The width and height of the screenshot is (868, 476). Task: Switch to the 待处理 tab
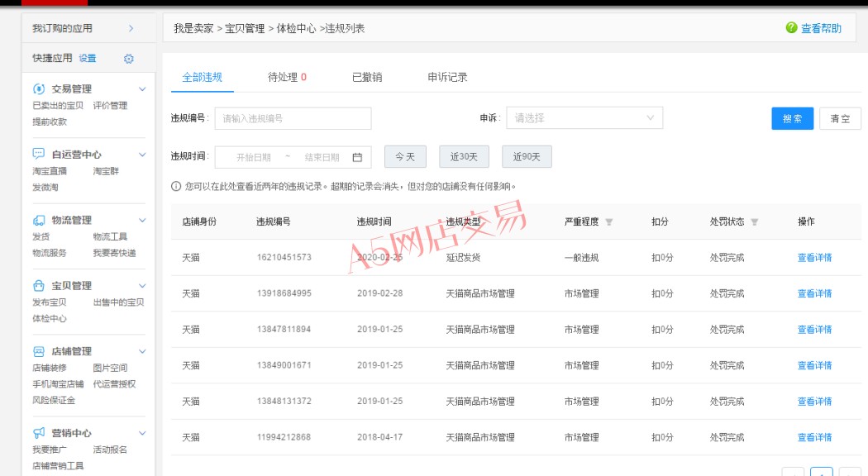pos(287,77)
